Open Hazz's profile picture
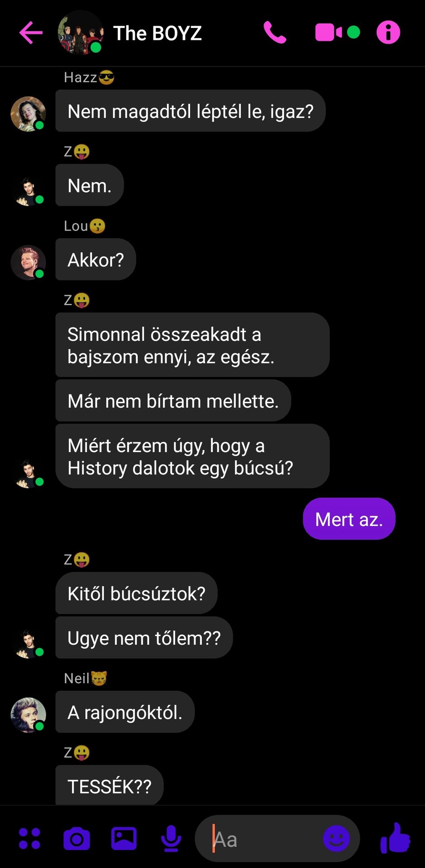Screen dimensions: 425x868 28,114
